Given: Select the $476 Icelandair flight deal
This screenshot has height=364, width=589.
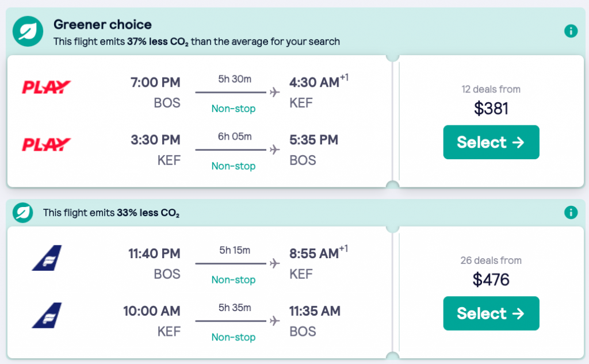Looking at the screenshot, I should (x=491, y=313).
